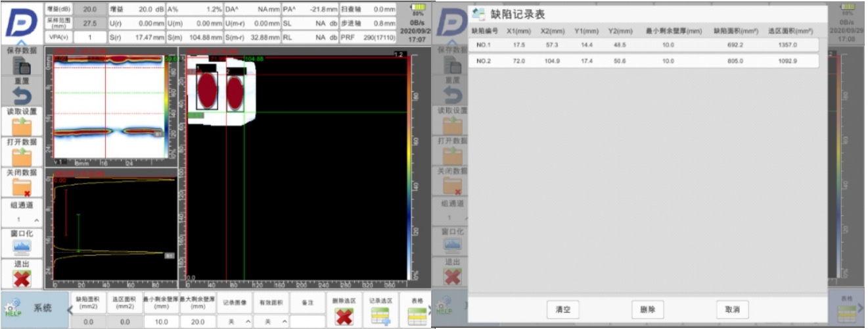The image size is (868, 329).
Task: Click the 打开数据 open data folder
Action: coord(22,157)
